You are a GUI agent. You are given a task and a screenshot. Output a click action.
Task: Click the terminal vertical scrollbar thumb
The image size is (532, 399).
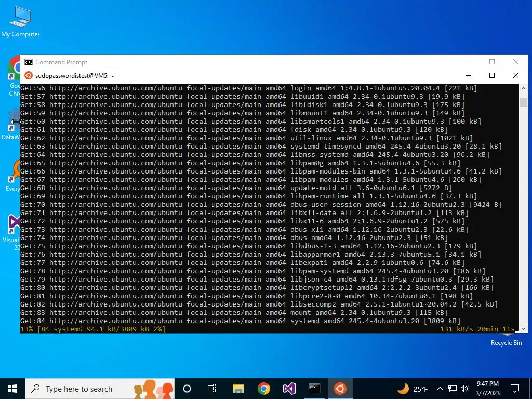point(523,102)
